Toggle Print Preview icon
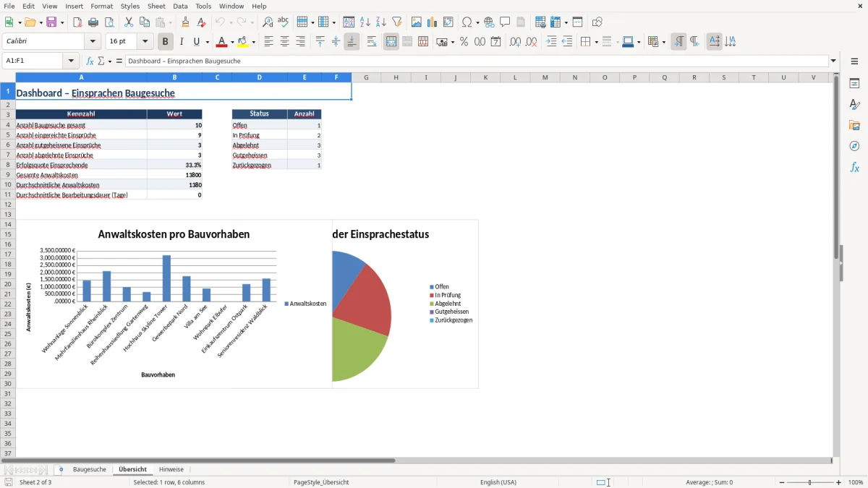 [109, 22]
